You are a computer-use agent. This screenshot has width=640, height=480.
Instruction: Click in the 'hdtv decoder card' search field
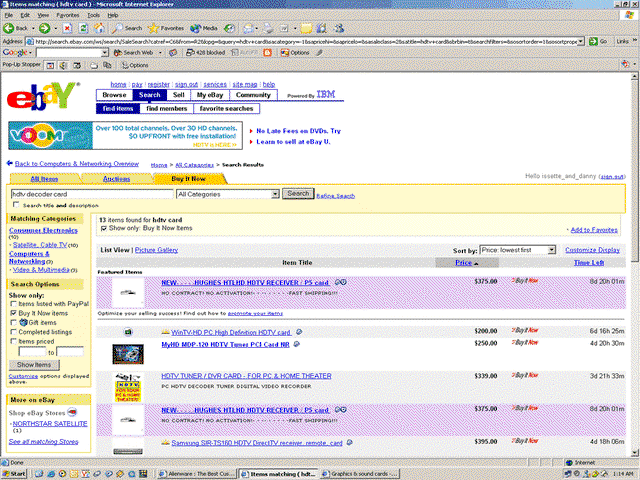92,194
